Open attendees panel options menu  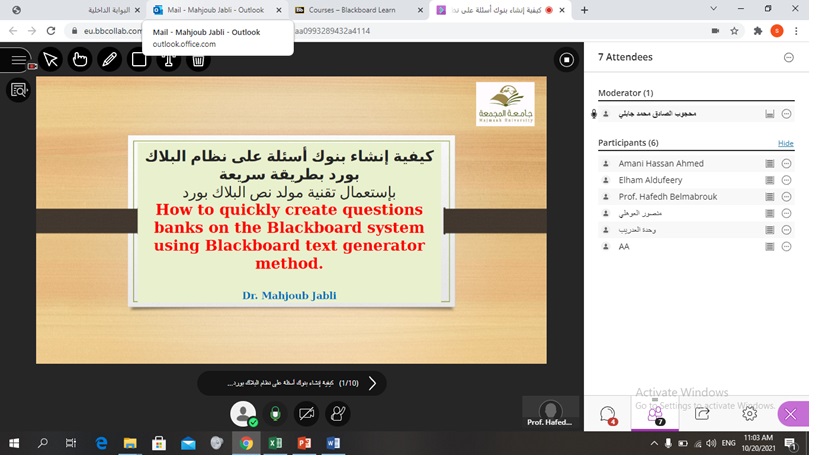coord(789,57)
